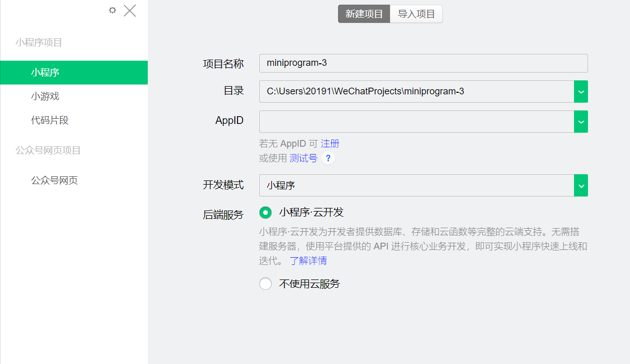This screenshot has width=630, height=364.
Task: Open the 了解详情 link
Action: [308, 260]
